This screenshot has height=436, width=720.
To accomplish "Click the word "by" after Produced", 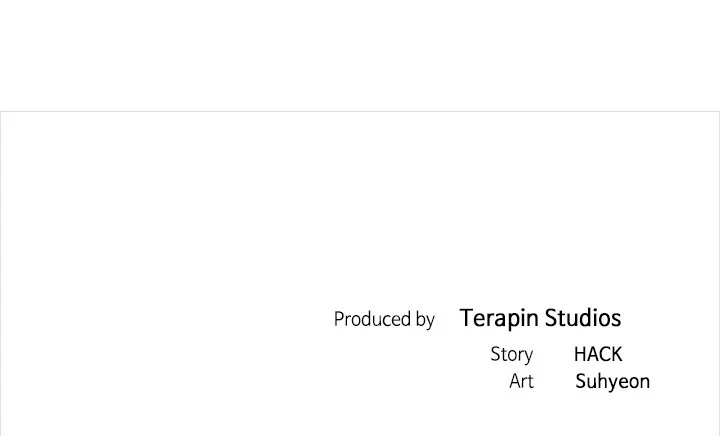I will 424,320.
